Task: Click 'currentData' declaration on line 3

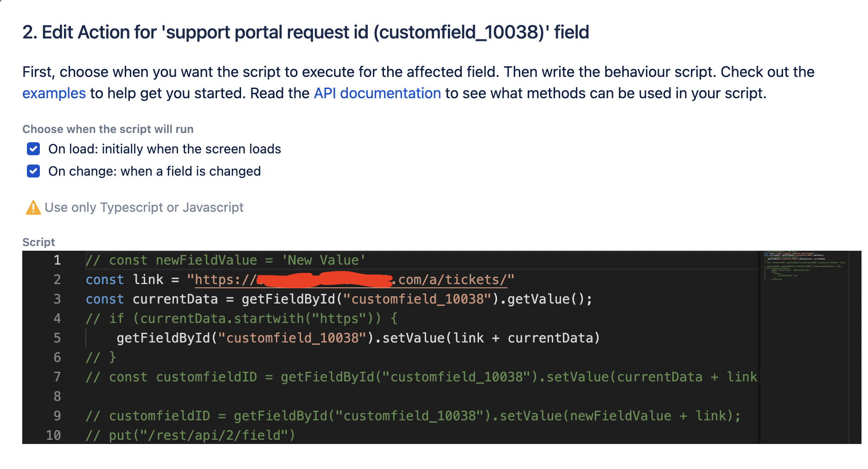Action: (175, 299)
